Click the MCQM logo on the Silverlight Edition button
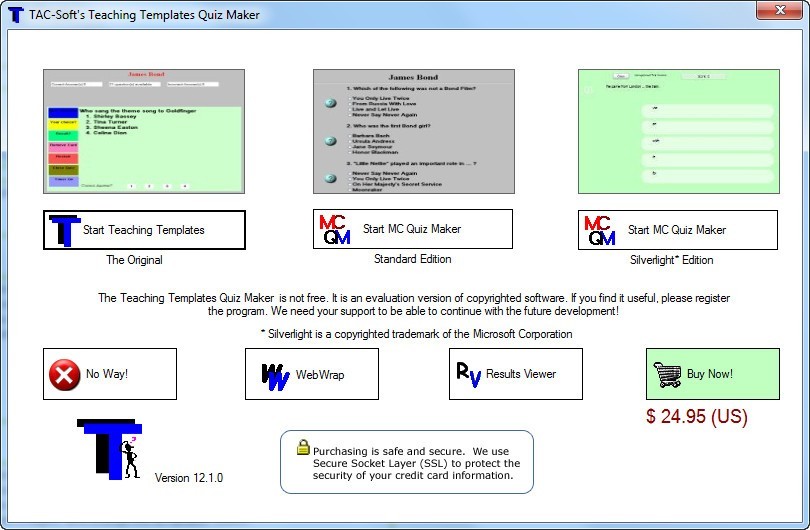The width and height of the screenshot is (810, 530). tap(600, 230)
